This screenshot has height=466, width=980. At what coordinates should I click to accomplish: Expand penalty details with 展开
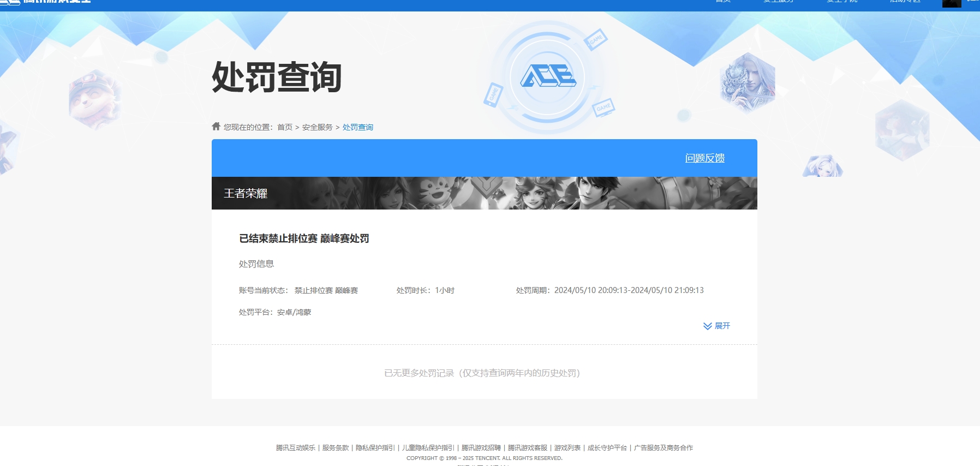[x=716, y=326]
